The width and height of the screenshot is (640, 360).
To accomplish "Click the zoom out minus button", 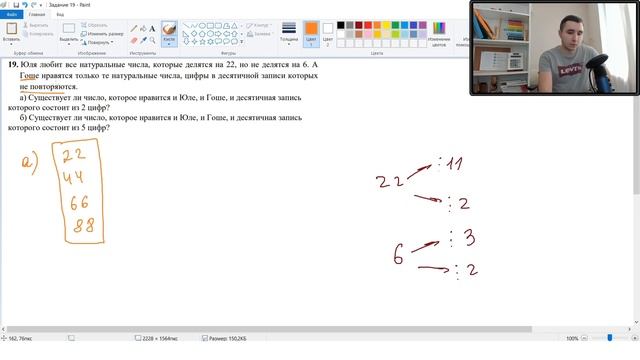I will pos(584,338).
